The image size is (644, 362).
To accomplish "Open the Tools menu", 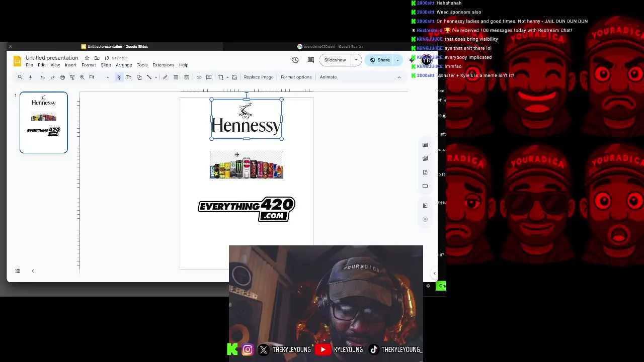I will point(142,65).
